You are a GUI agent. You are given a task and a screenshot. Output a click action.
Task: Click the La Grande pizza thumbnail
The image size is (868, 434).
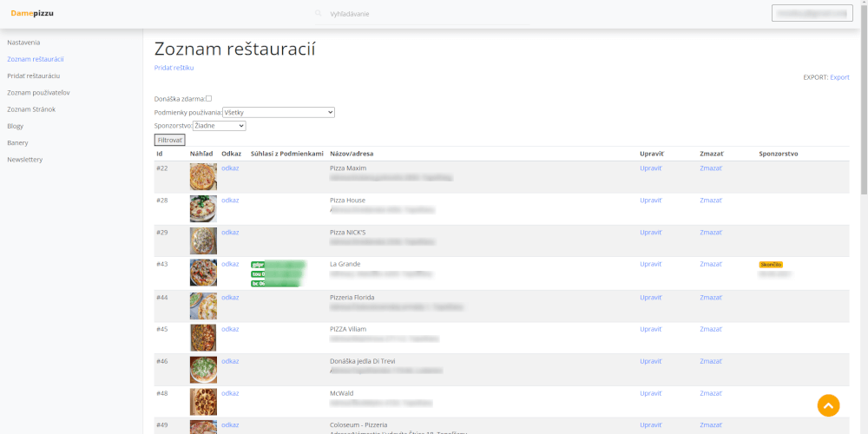click(203, 273)
